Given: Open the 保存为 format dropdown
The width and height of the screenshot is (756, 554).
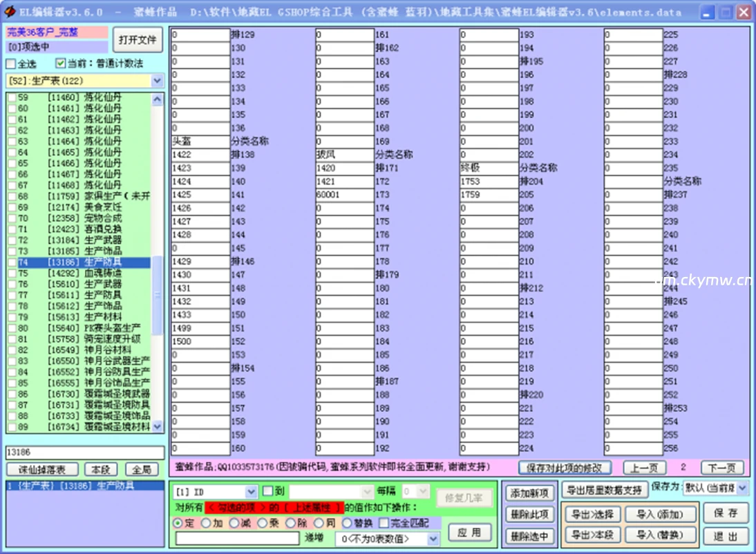Looking at the screenshot, I should (x=742, y=488).
